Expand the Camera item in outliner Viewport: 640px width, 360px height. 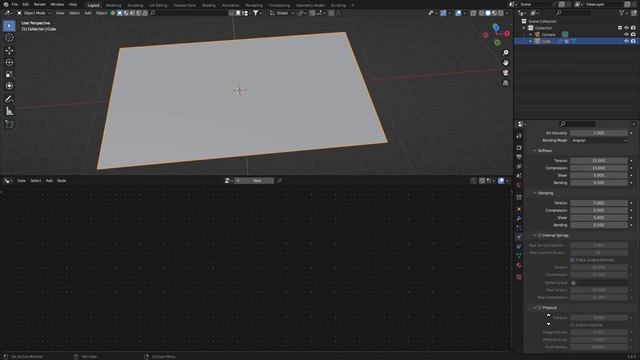point(531,35)
